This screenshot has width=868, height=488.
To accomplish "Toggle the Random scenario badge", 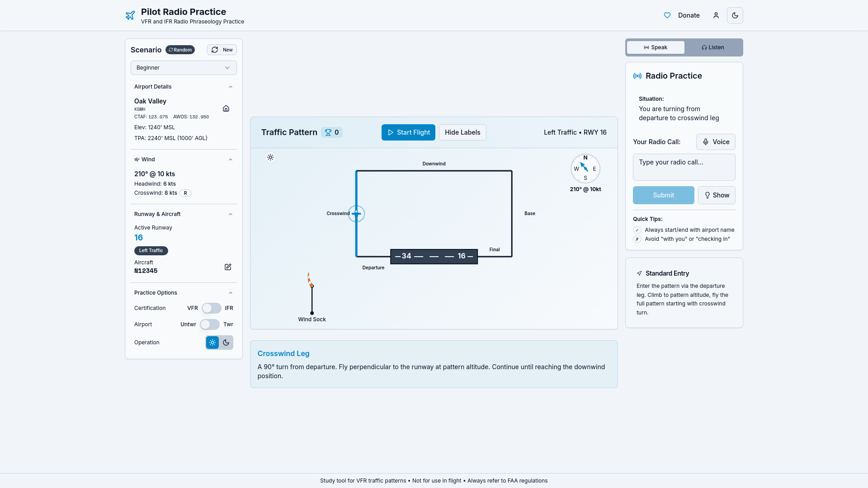I will click(x=180, y=50).
